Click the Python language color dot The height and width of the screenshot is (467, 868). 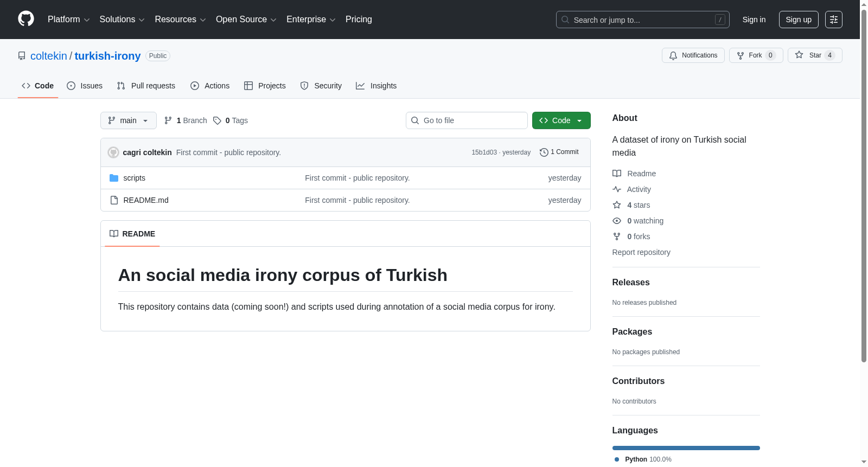pos(617,459)
